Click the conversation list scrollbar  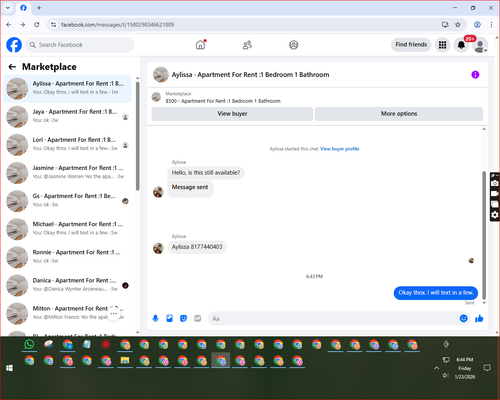pos(138,136)
